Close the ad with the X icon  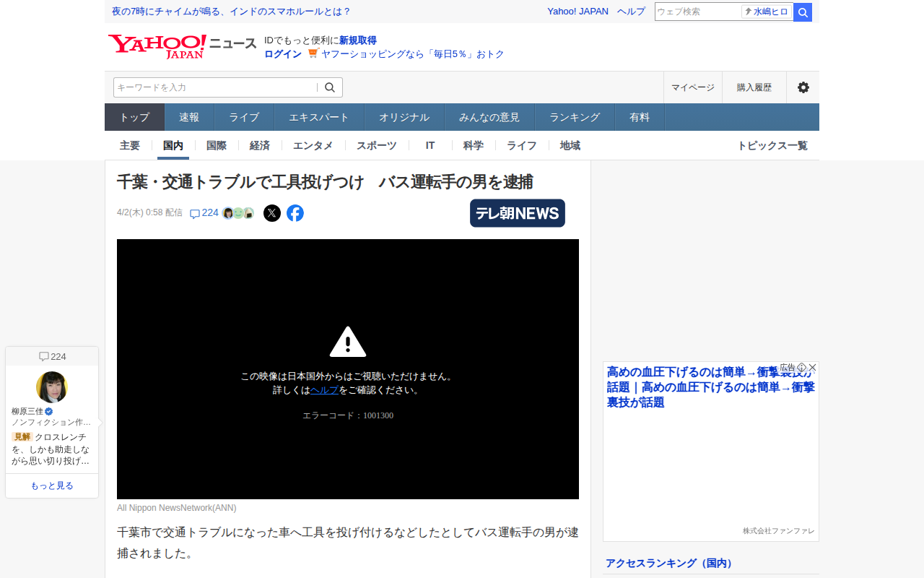[x=812, y=367]
